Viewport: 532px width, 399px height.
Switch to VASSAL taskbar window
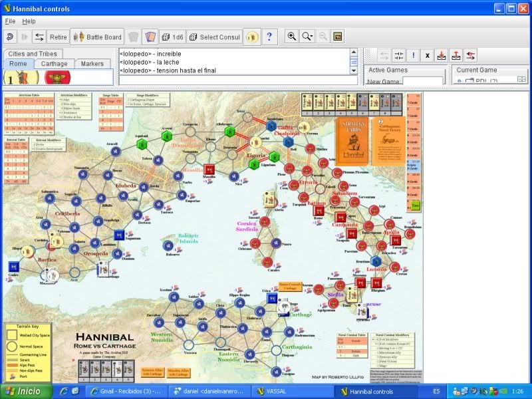coord(293,391)
